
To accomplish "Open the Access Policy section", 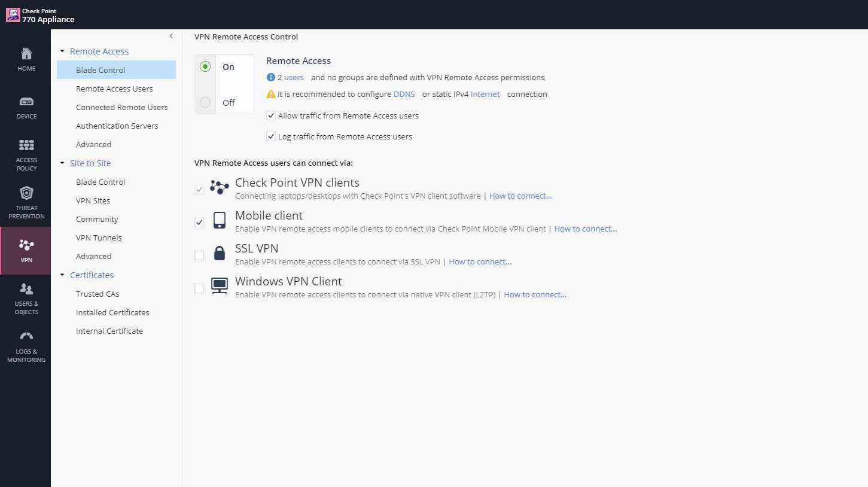I will click(x=26, y=155).
